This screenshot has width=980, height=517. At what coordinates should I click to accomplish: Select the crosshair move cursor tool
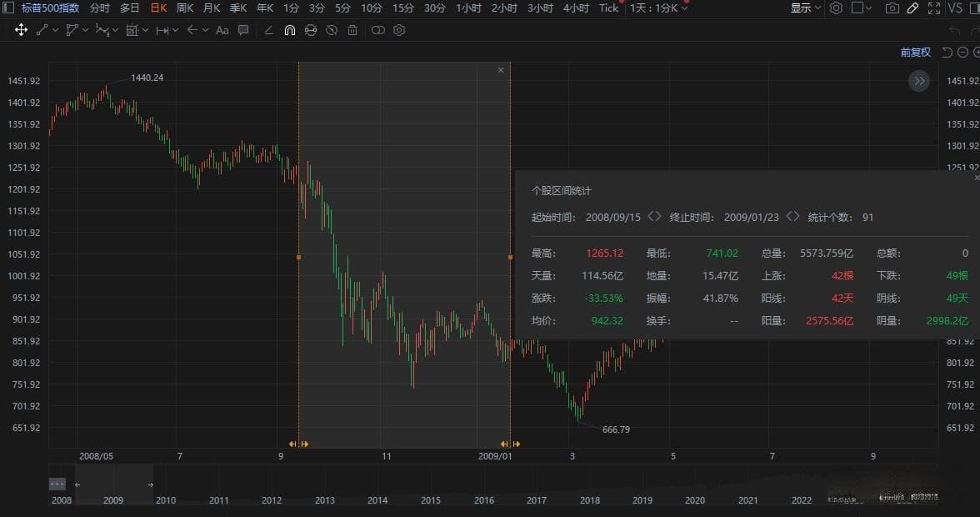click(x=21, y=30)
